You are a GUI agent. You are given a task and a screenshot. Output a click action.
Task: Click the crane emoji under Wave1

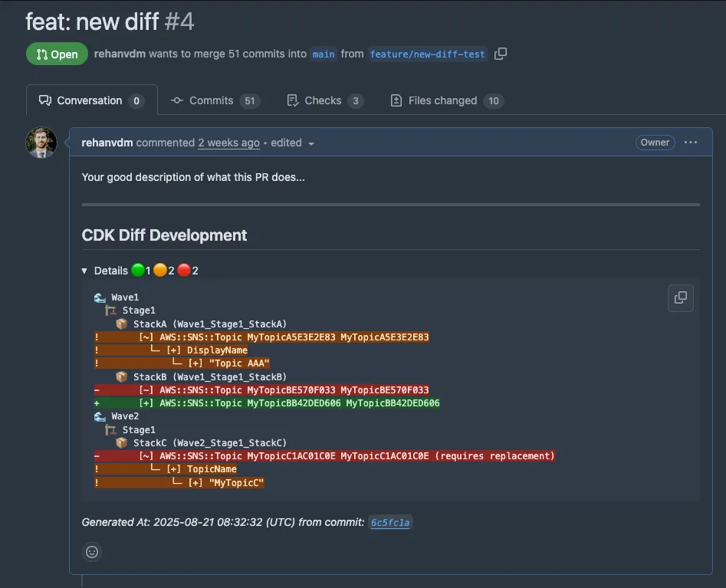[x=110, y=310]
